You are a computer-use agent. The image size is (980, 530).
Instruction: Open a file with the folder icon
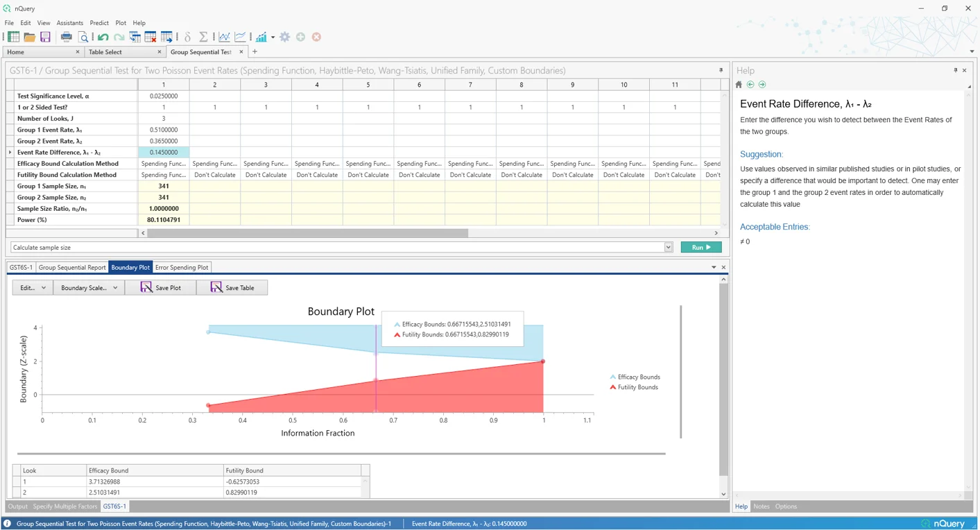pos(29,37)
